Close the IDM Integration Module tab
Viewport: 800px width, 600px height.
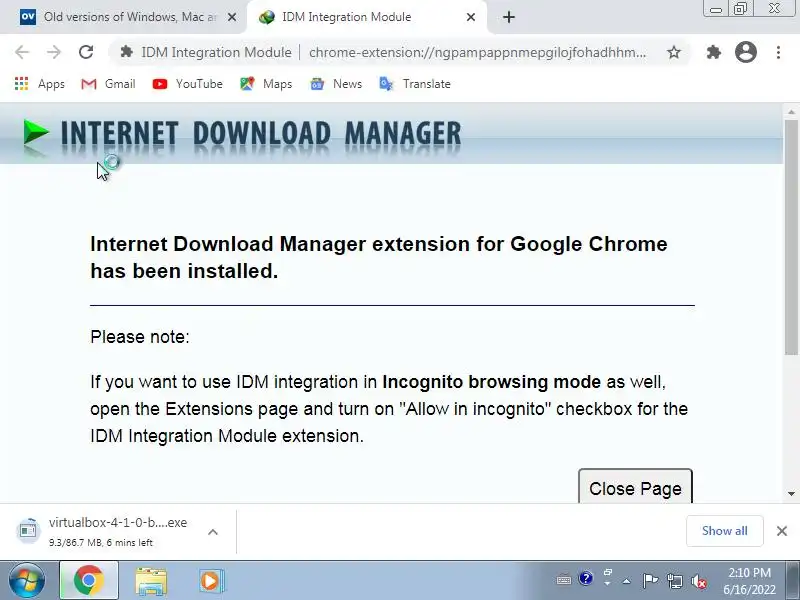click(x=471, y=17)
